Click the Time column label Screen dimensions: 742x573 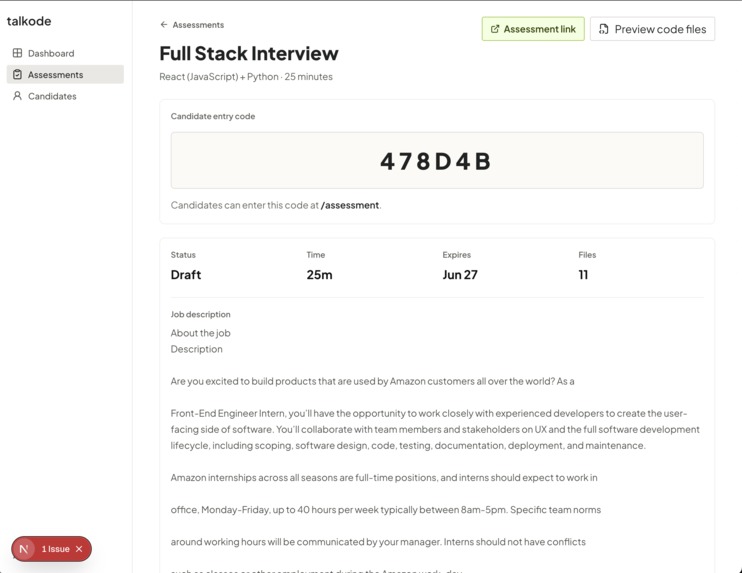[x=316, y=255]
